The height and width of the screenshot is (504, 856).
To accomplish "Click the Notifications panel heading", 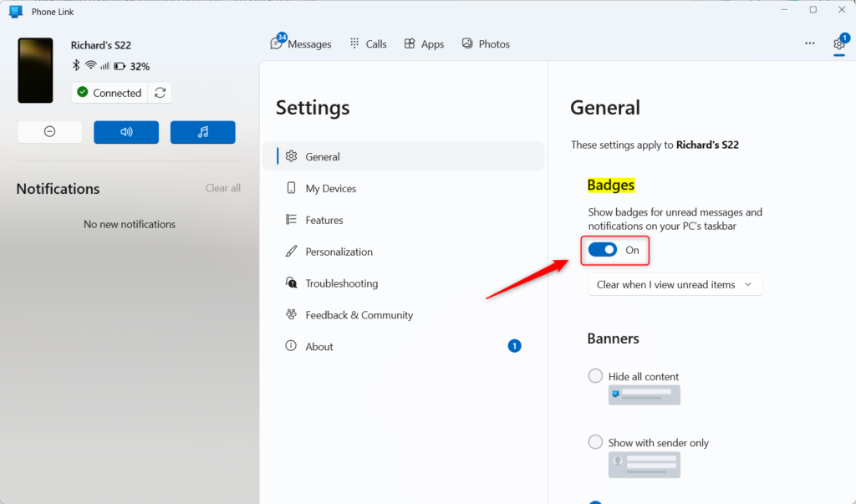I will tap(58, 189).
